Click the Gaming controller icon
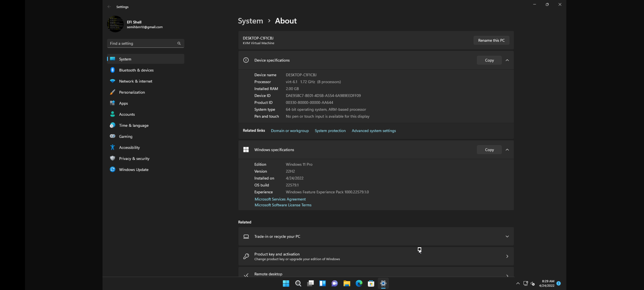 112,136
